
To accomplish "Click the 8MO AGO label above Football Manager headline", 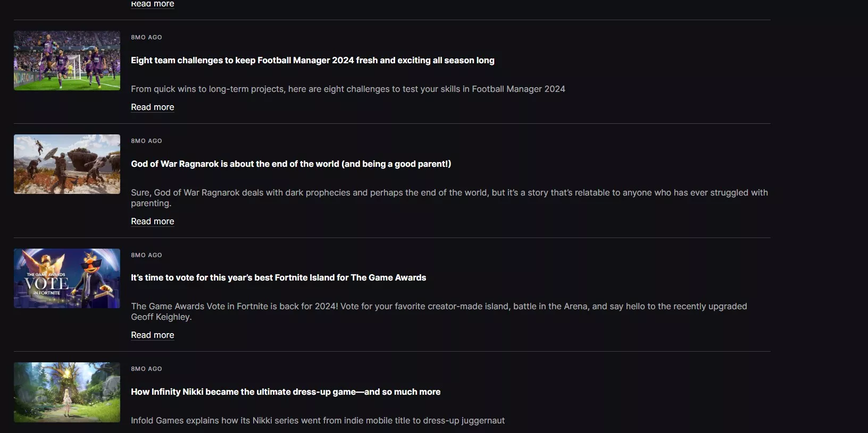I will click(x=146, y=37).
